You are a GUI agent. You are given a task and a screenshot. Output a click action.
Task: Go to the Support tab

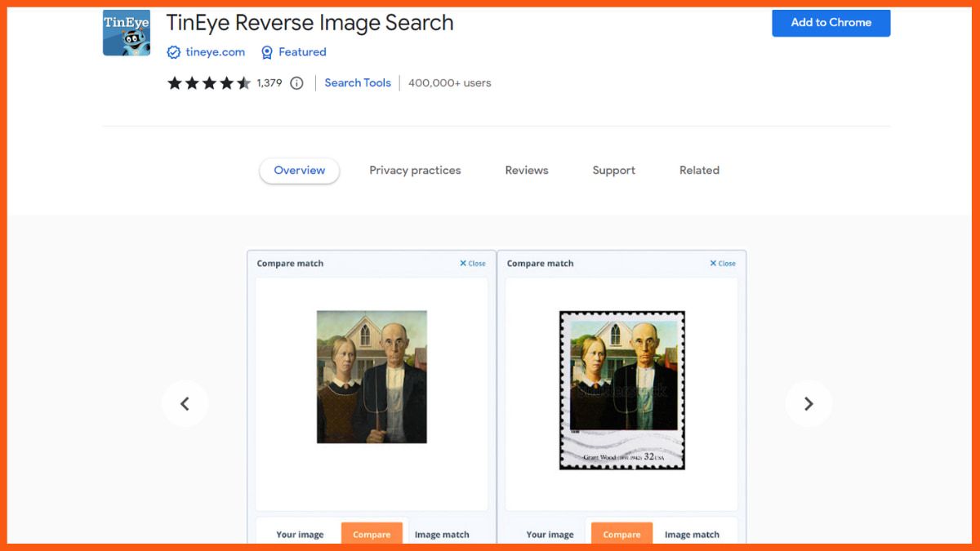coord(614,171)
